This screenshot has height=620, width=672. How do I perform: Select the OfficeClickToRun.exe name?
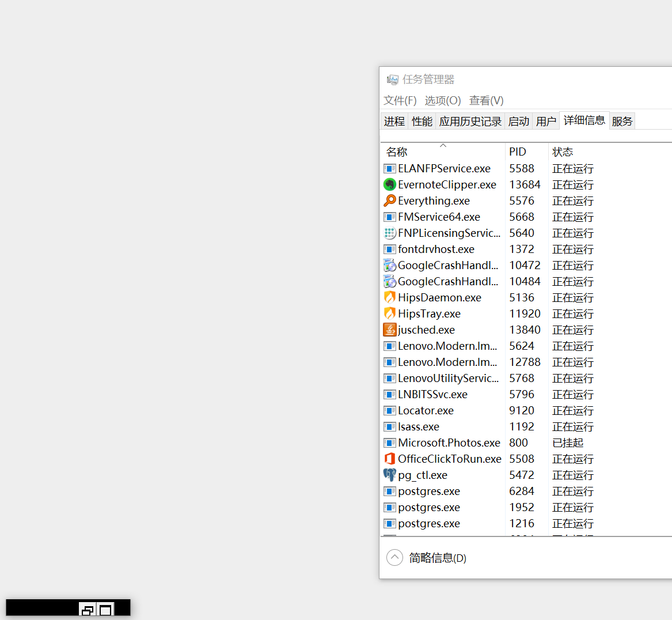click(450, 459)
